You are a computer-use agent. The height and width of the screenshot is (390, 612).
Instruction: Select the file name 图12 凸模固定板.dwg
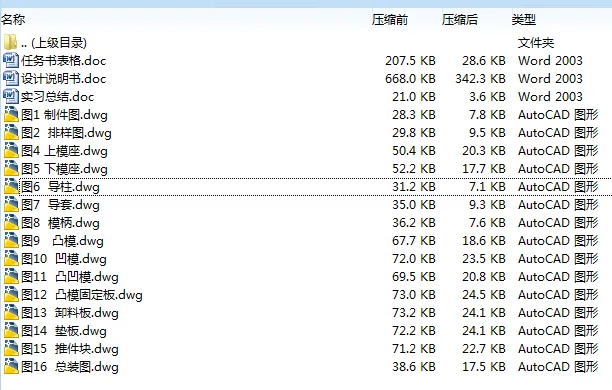point(82,295)
